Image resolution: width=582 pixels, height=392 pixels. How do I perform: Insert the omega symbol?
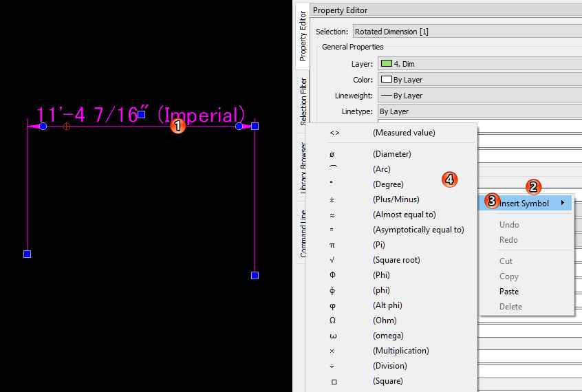point(391,336)
